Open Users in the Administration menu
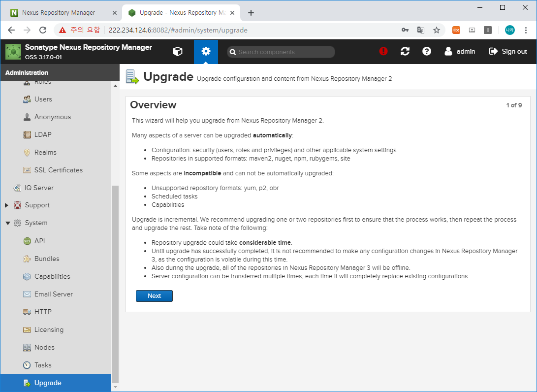Screen dimensions: 537x392 (x=43, y=99)
